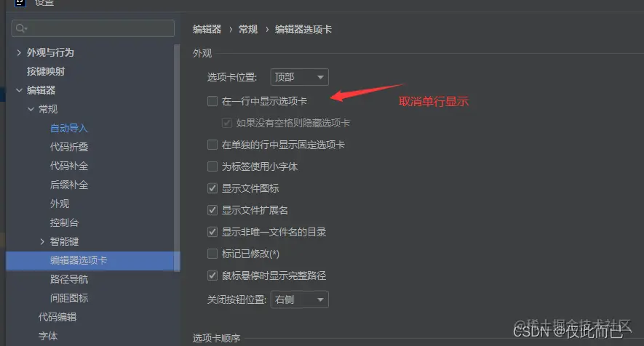Click 常规 in the breadcrumb path
Screen dimensions: 644x346
[248, 29]
